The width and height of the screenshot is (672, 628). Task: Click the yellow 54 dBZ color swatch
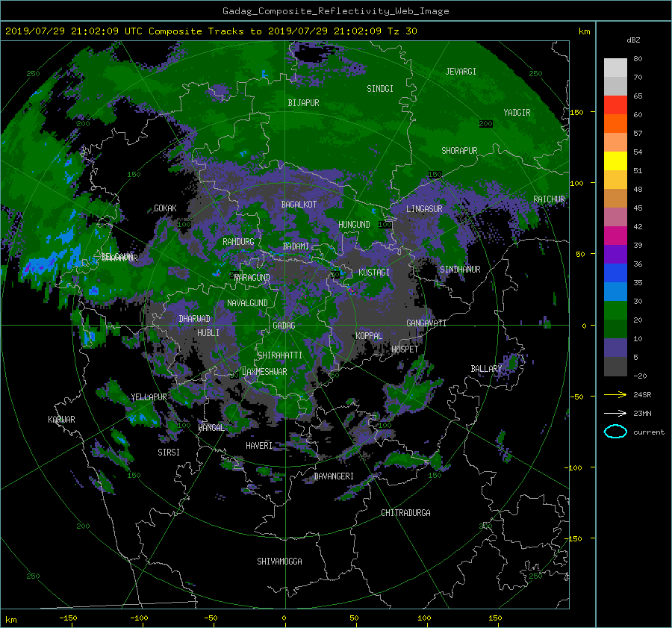pyautogui.click(x=615, y=161)
